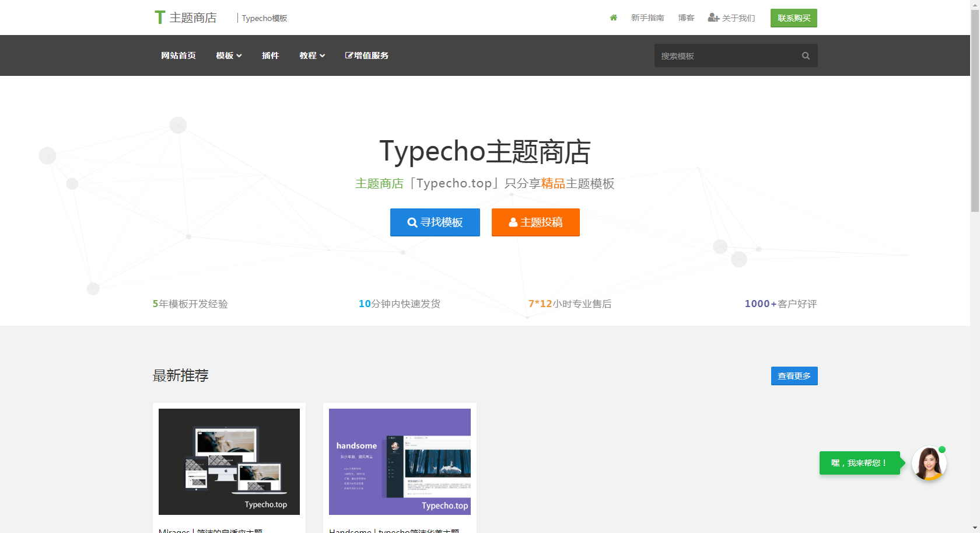Open the 新手指南 link
The image size is (980, 533).
pyautogui.click(x=647, y=18)
